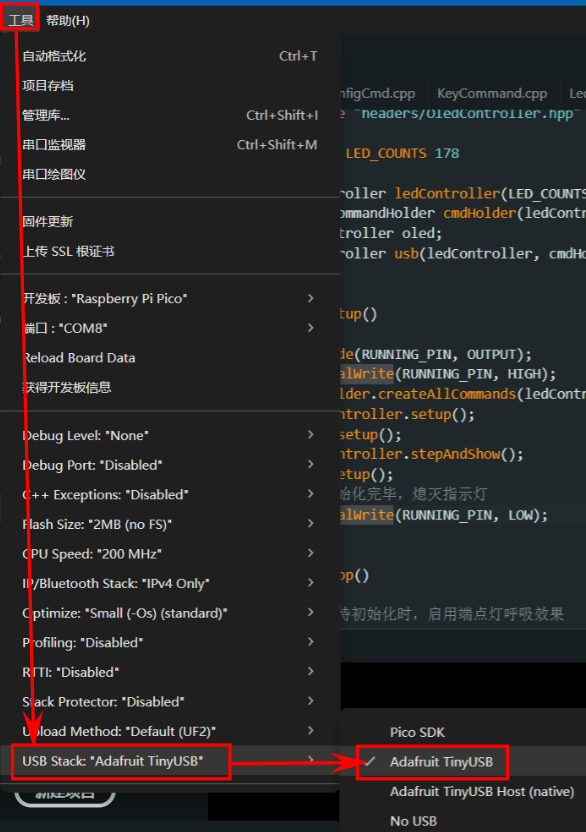Expand the Debug Level None submenu
Screen dimensions: 586x832
[170, 435]
